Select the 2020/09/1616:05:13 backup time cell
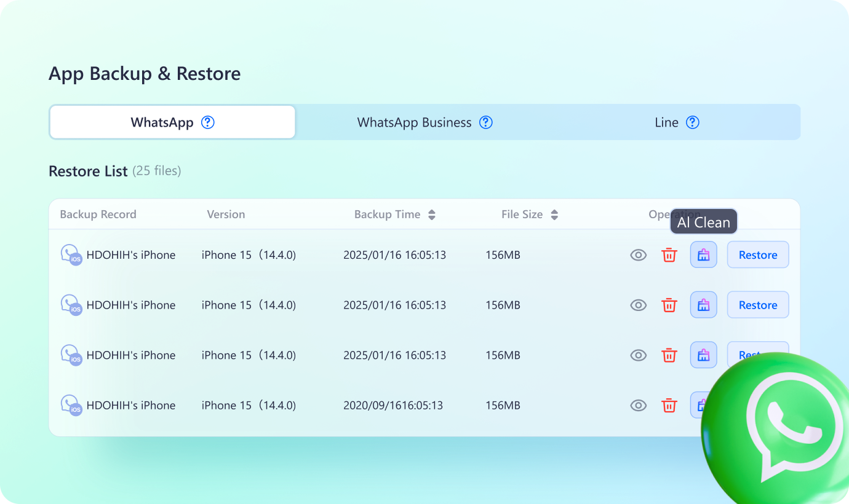Image resolution: width=849 pixels, height=504 pixels. click(393, 405)
